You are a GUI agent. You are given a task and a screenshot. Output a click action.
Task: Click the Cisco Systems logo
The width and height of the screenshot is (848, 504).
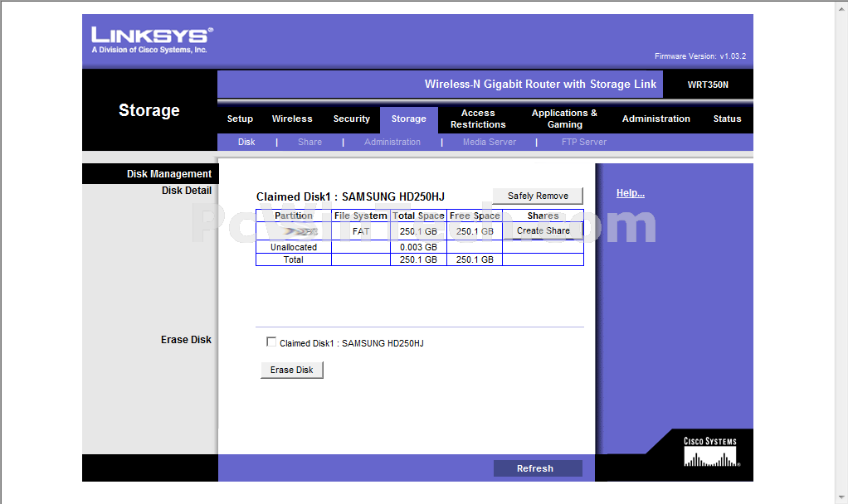tap(710, 452)
